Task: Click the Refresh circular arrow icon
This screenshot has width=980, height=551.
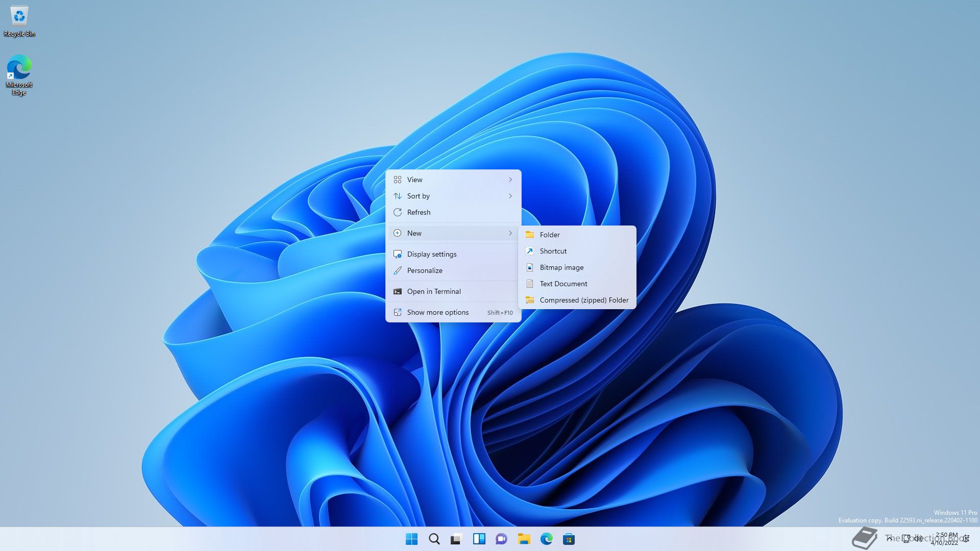Action: click(x=398, y=212)
